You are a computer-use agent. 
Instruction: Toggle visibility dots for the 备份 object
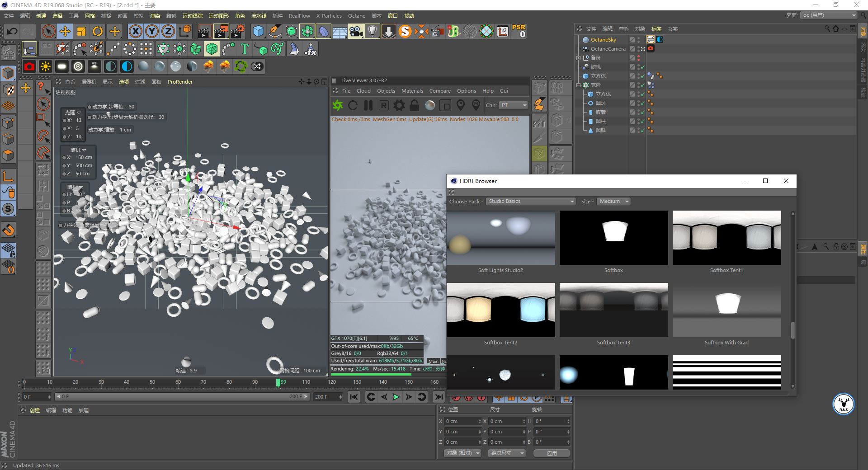click(x=638, y=58)
